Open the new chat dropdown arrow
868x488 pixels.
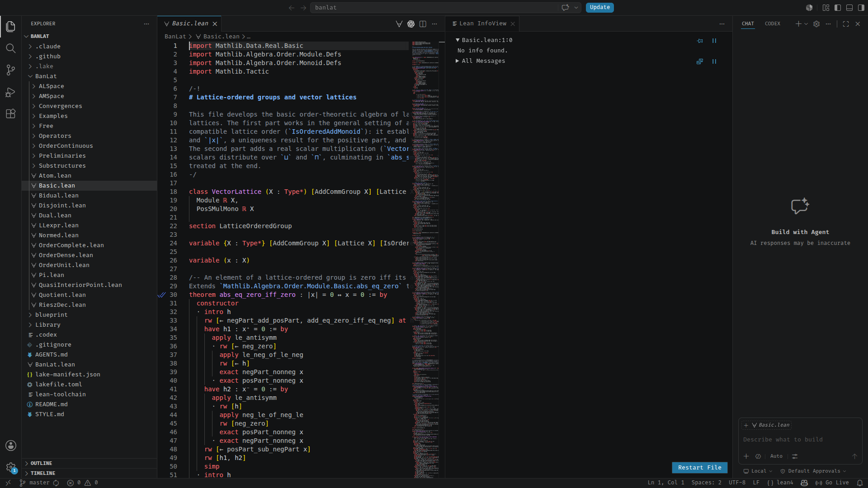806,24
